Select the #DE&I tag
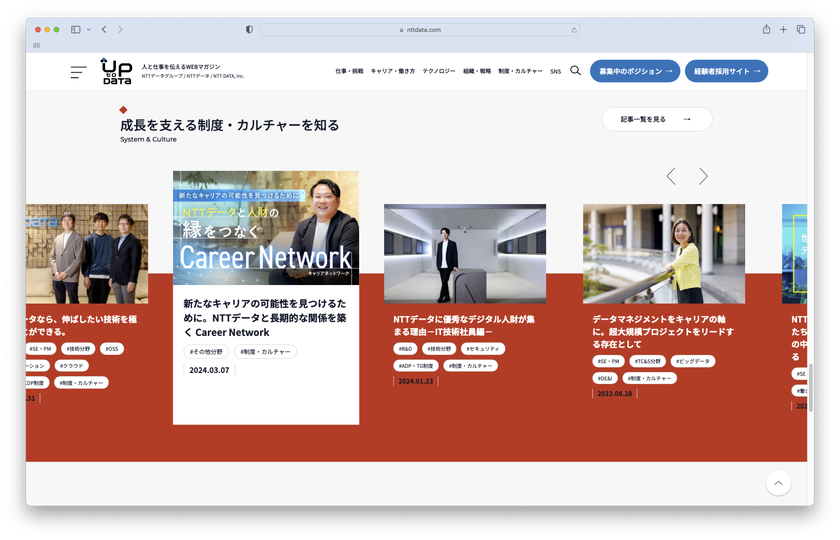Image resolution: width=840 pixels, height=540 pixels. pyautogui.click(x=605, y=378)
